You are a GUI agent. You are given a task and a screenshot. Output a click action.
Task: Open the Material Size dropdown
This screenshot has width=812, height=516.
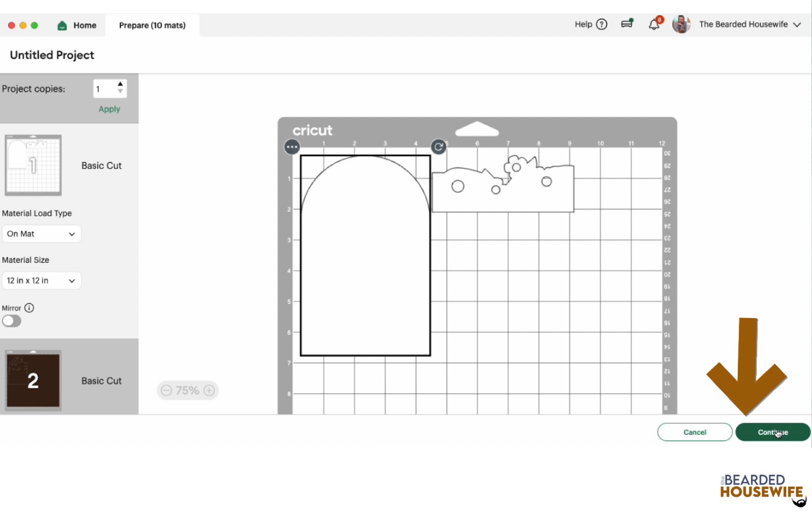tap(41, 281)
